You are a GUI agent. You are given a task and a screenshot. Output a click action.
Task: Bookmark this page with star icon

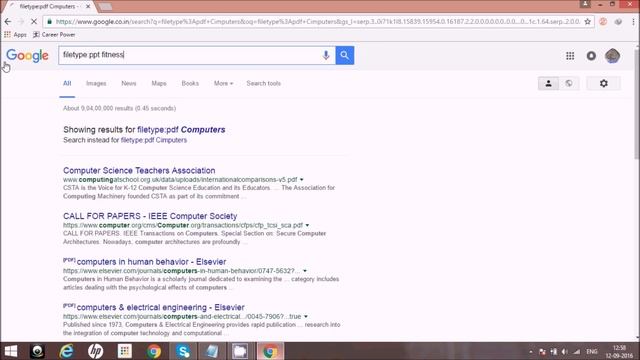(587, 22)
